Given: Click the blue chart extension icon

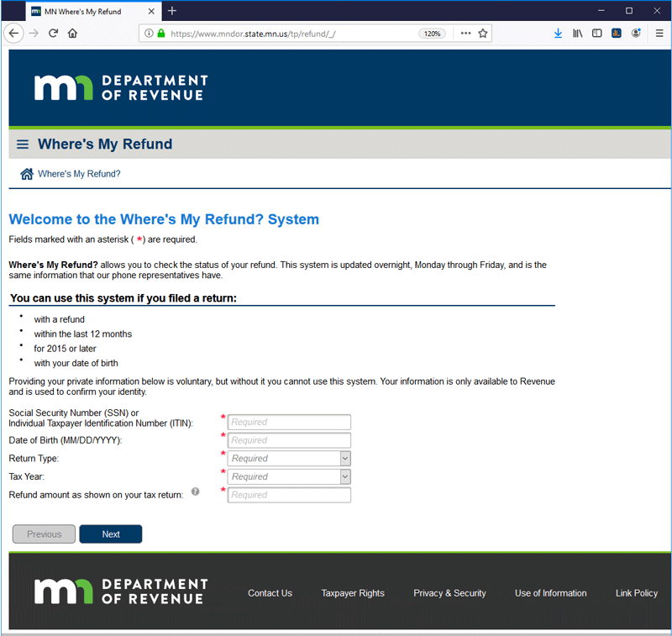Looking at the screenshot, I should [x=617, y=34].
